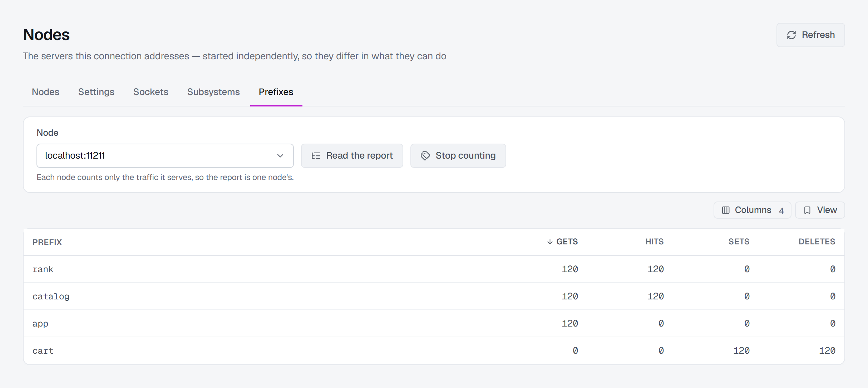Select the rank prefix row name
Screen dimensions: 868x388
click(x=43, y=269)
